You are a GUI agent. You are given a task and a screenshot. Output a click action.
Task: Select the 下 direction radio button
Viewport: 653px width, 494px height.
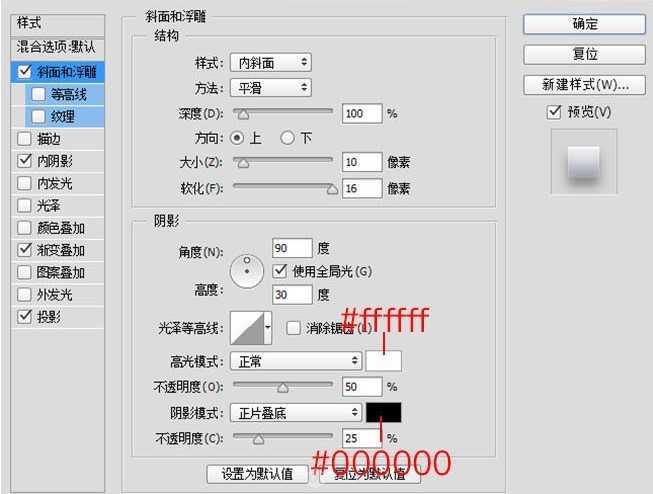tap(287, 137)
